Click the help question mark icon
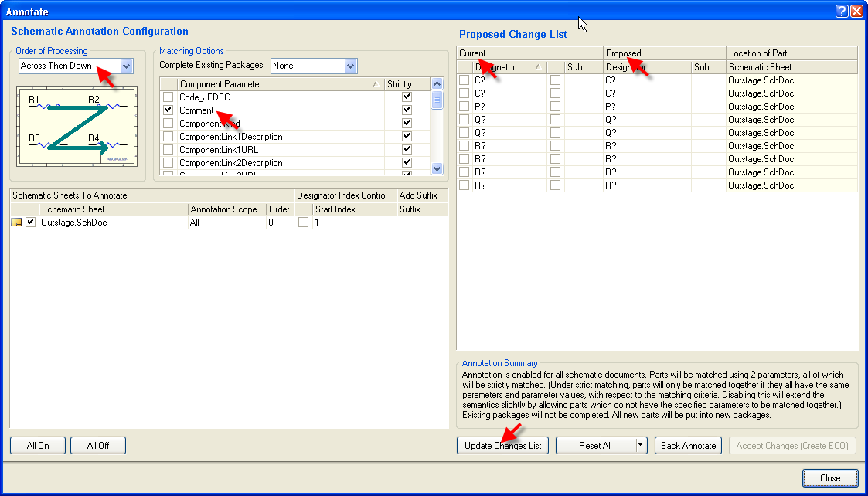Screen dimensions: 868x496 point(842,11)
